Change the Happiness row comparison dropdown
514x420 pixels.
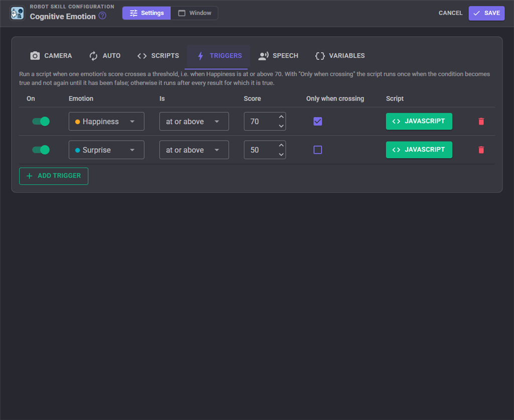(x=194, y=121)
